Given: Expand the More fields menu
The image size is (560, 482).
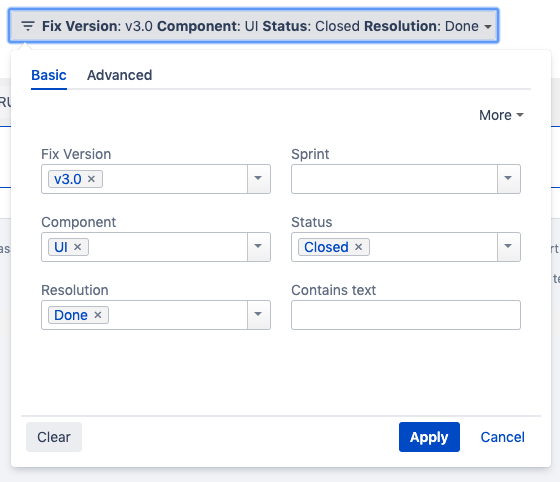Looking at the screenshot, I should pos(501,115).
